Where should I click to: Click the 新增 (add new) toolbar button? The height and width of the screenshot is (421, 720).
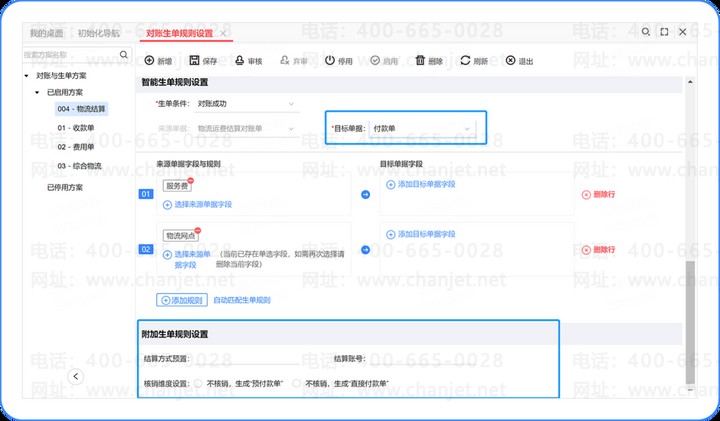coord(158,61)
